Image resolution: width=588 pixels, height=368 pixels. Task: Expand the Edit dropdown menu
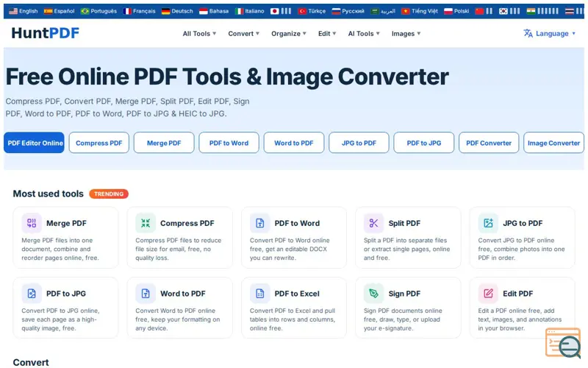(327, 33)
